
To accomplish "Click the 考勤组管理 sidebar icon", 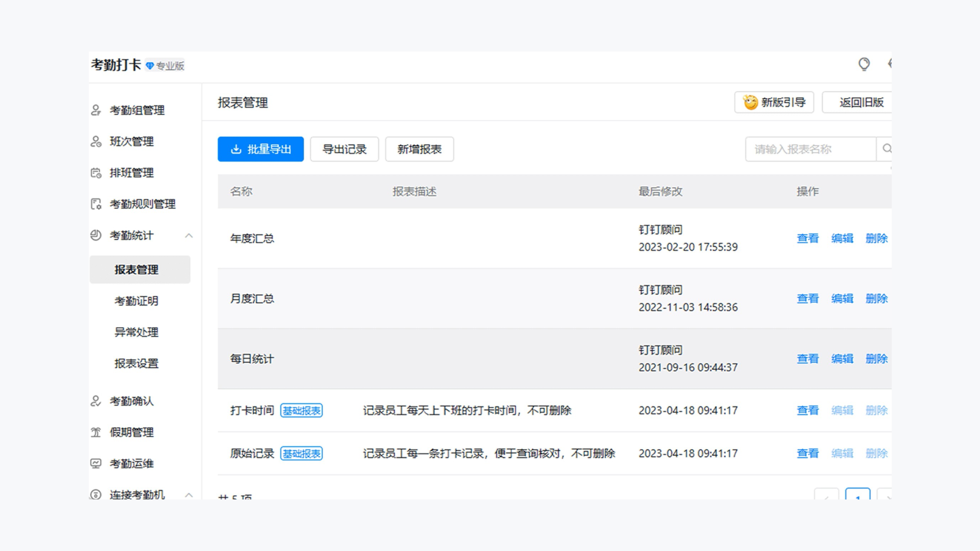I will [96, 110].
